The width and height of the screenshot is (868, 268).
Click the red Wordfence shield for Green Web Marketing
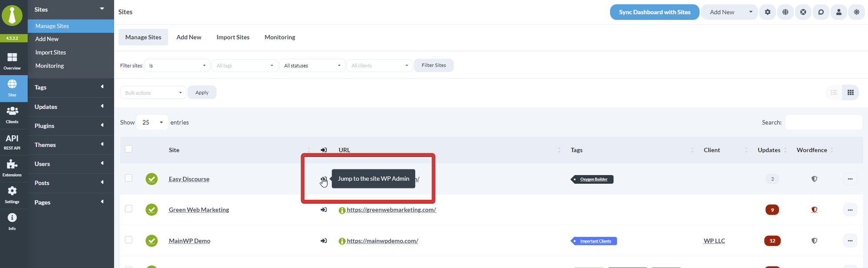[815, 210]
